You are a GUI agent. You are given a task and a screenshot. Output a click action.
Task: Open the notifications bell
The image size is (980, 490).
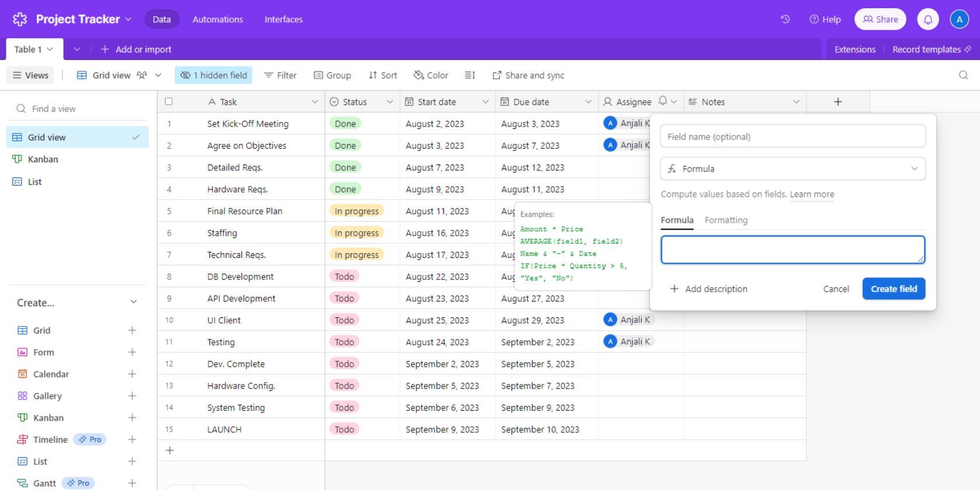pos(928,19)
